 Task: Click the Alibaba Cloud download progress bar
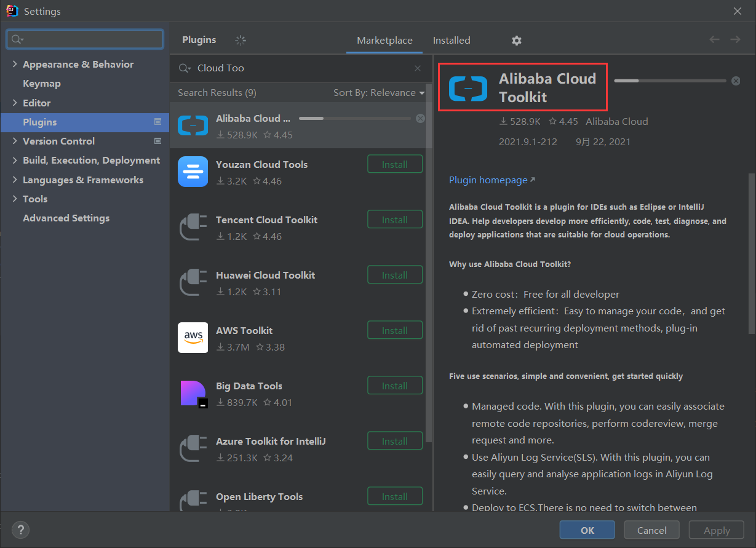coord(354,118)
